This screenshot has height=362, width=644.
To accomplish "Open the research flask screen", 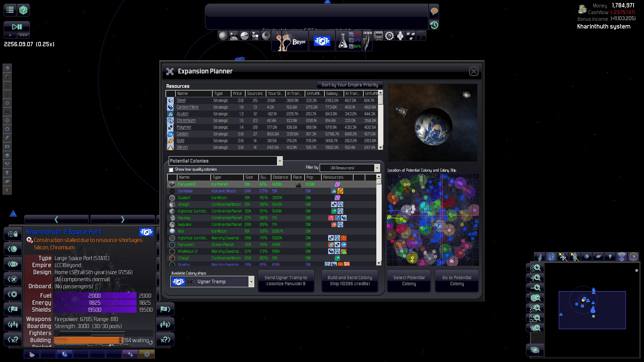I will pos(342,41).
